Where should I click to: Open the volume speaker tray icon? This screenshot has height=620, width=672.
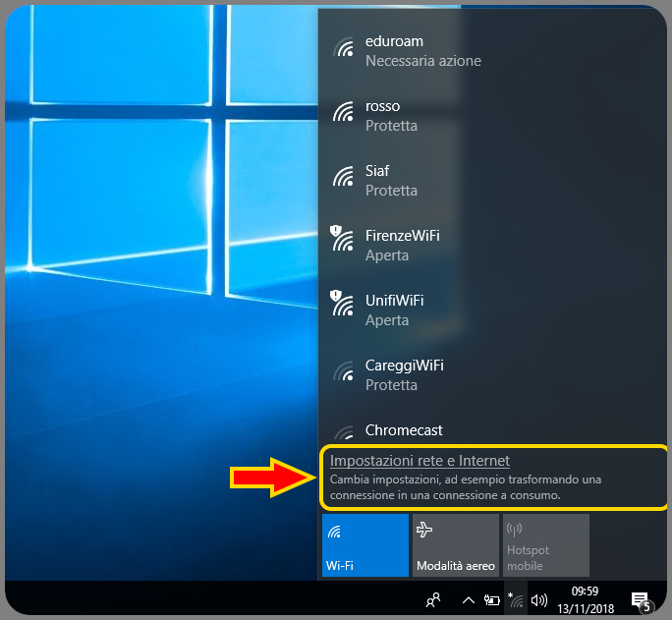click(x=538, y=600)
